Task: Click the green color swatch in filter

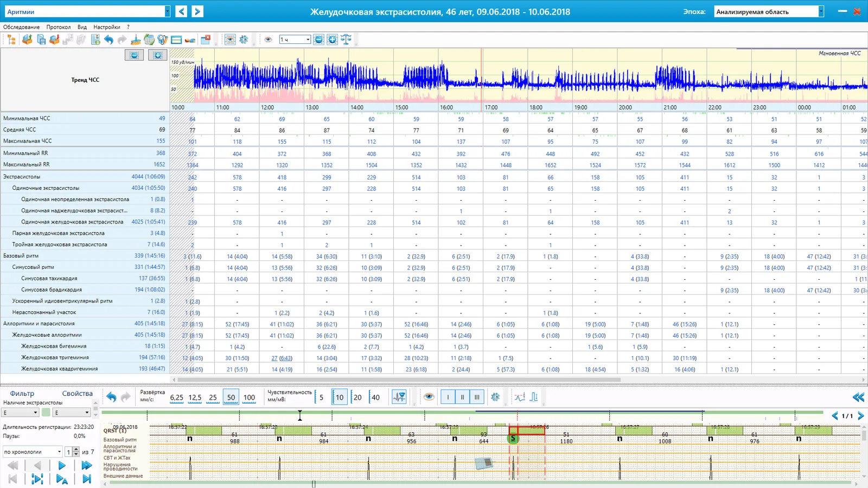Action: [46, 413]
